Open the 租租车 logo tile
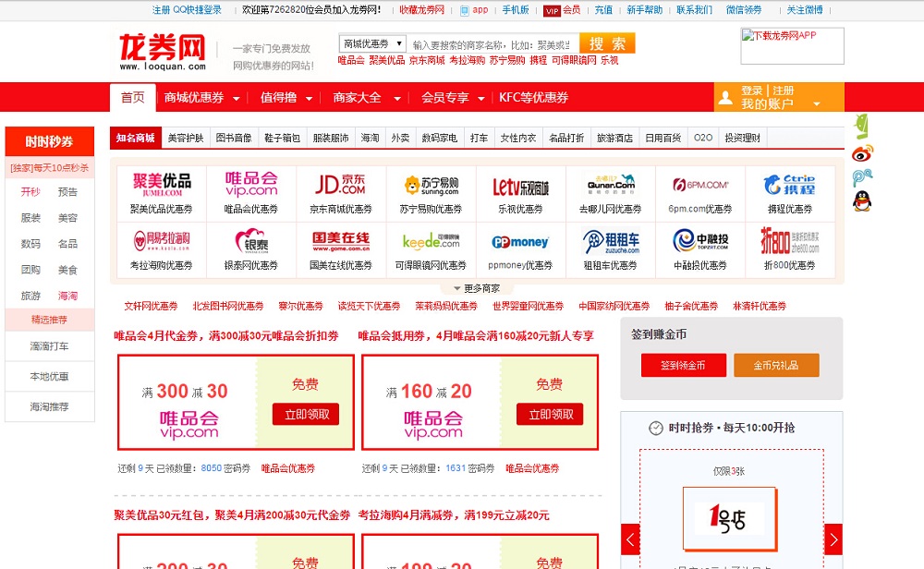924x569 pixels. tap(611, 241)
